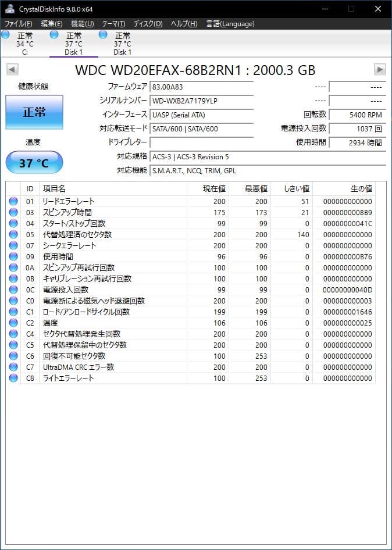The width and height of the screenshot is (392, 550).
Task: Click the status orb in ID 0C 電源投入回数 row
Action: pyautogui.click(x=13, y=290)
